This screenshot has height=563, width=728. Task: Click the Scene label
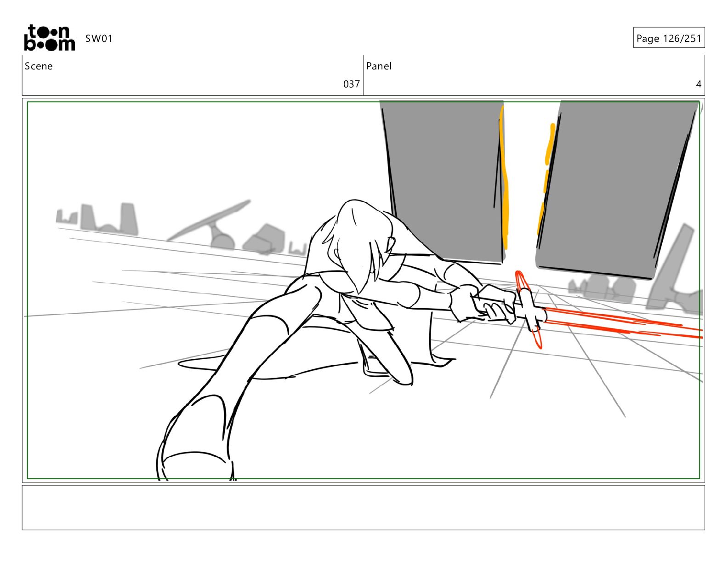(x=39, y=66)
